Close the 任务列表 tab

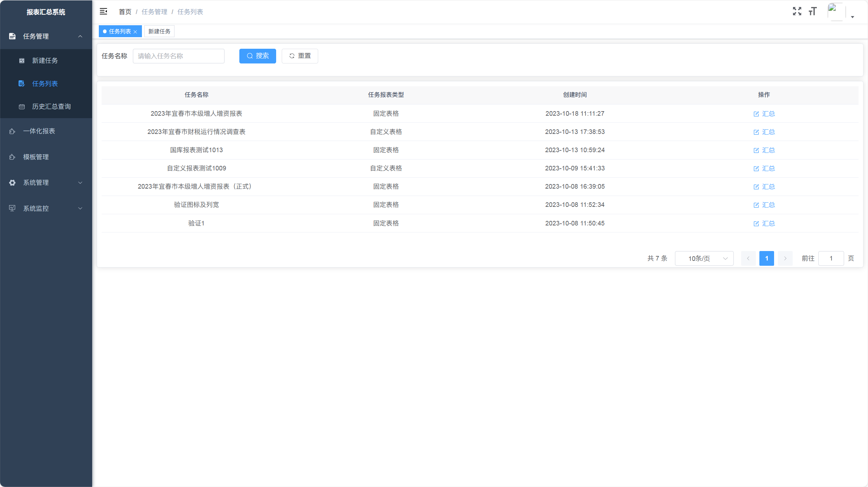click(x=135, y=32)
